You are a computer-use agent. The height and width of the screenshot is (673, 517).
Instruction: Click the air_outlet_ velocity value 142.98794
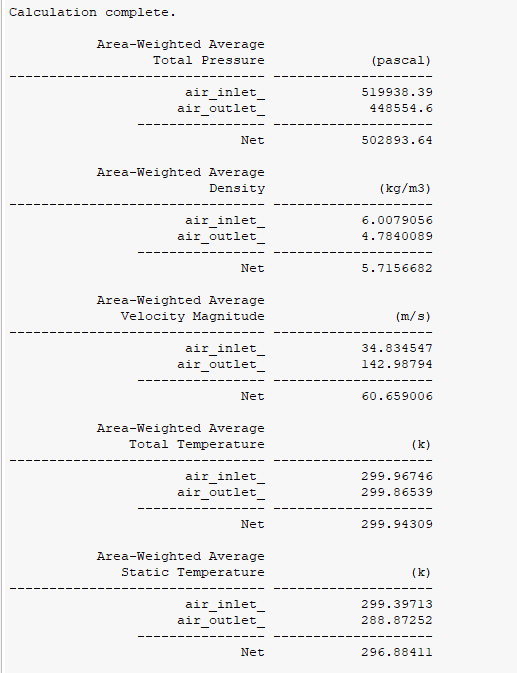pos(397,364)
